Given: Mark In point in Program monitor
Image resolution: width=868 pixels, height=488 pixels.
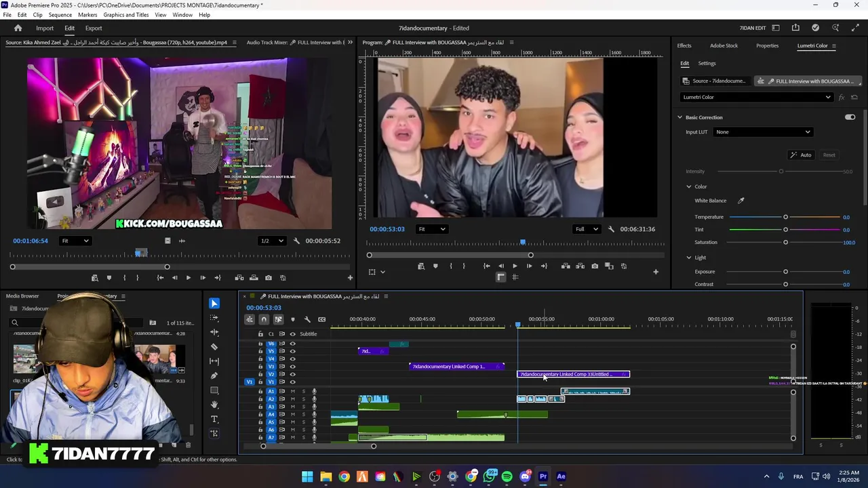Looking at the screenshot, I should point(451,266).
